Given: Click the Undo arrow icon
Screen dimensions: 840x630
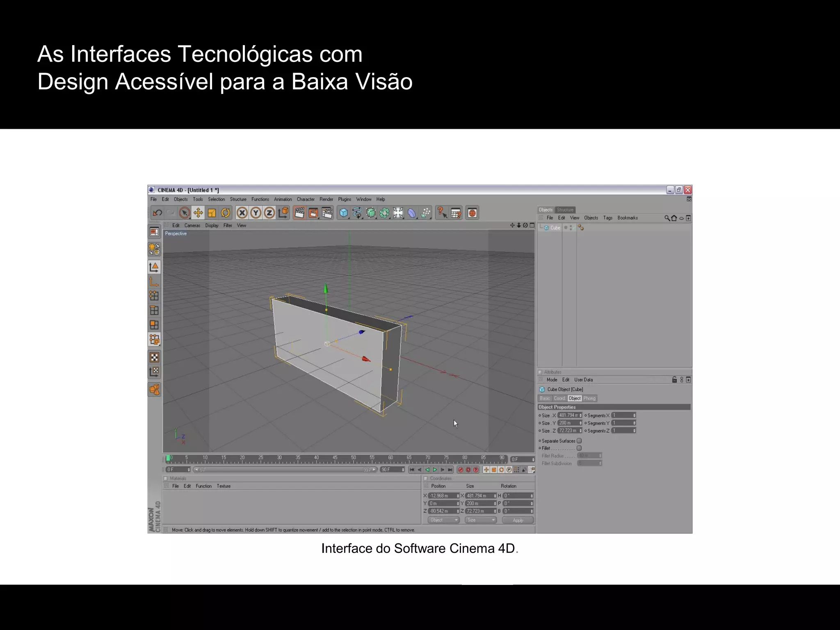Looking at the screenshot, I should pyautogui.click(x=157, y=213).
